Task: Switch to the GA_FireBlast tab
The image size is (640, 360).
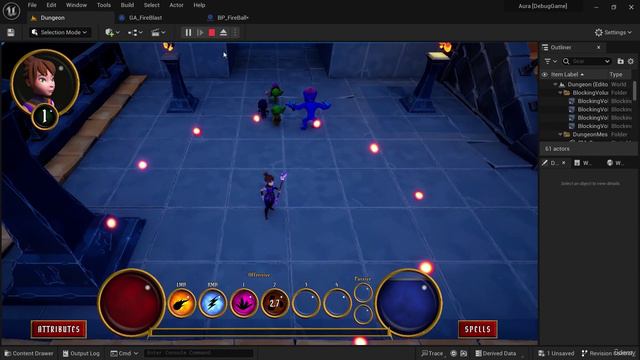Action: [145, 18]
